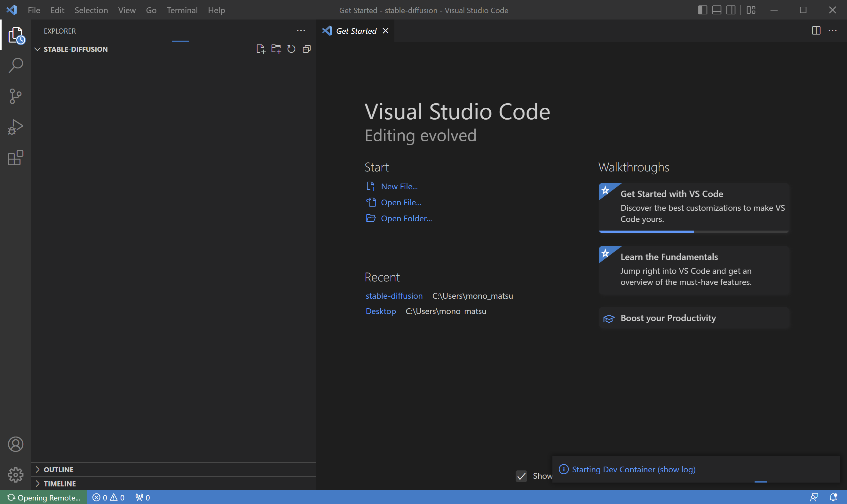Open the Terminal menu

182,10
